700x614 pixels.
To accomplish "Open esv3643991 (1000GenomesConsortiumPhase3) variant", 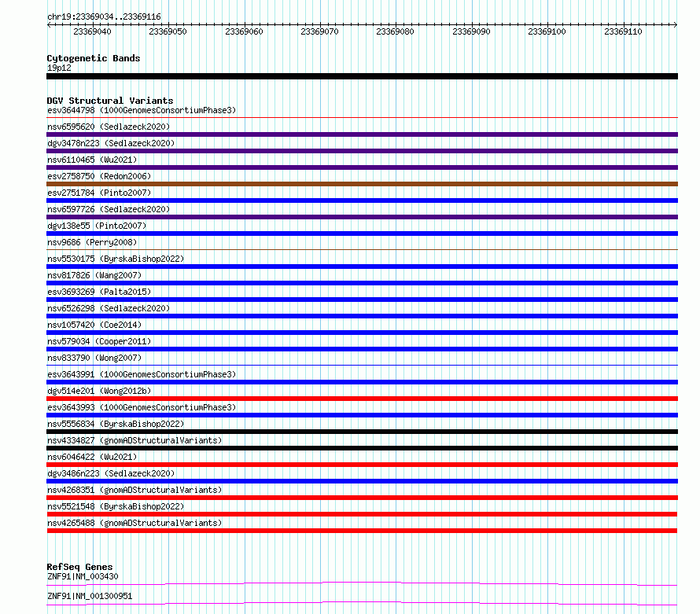I will click(142, 374).
